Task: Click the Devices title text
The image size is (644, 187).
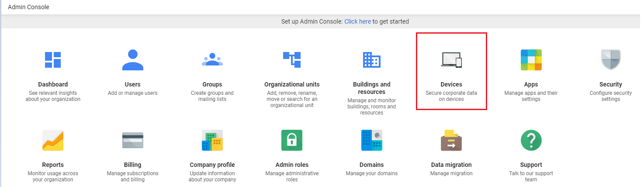Action: 451,84
